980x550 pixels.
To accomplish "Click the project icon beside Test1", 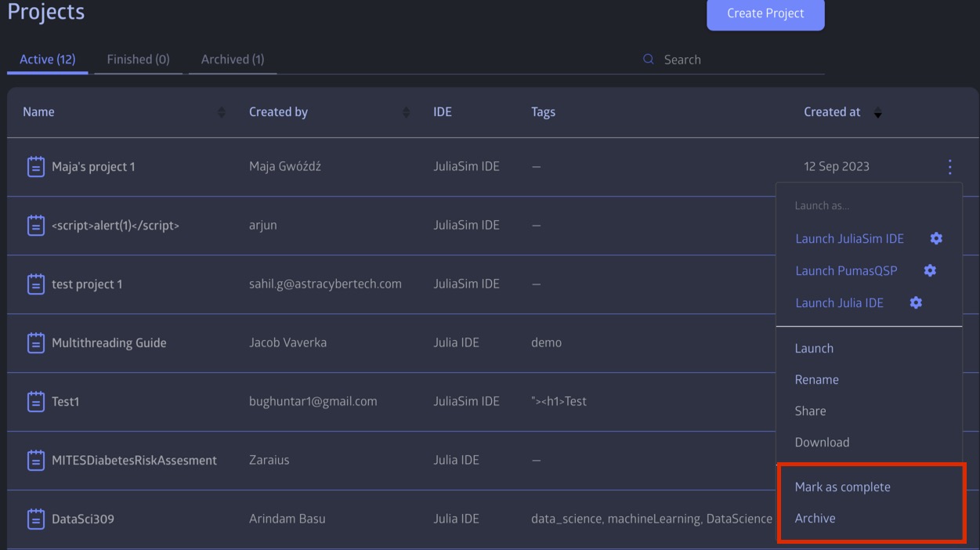I will pos(36,402).
